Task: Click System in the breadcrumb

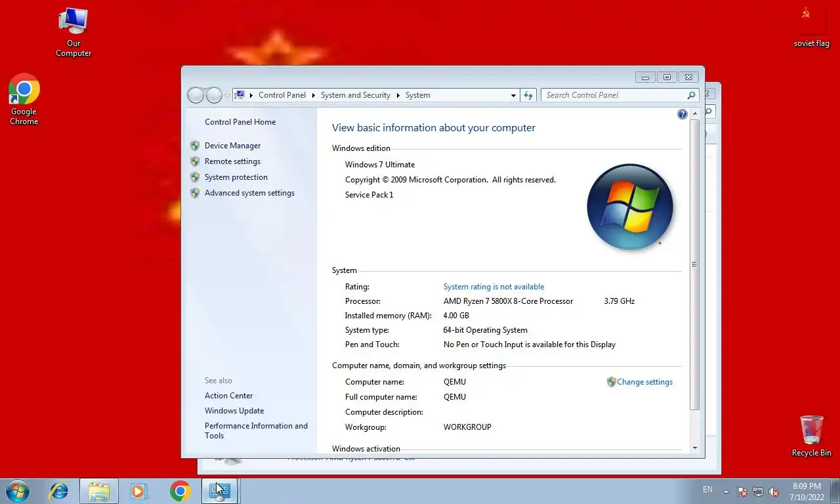Action: pyautogui.click(x=418, y=95)
